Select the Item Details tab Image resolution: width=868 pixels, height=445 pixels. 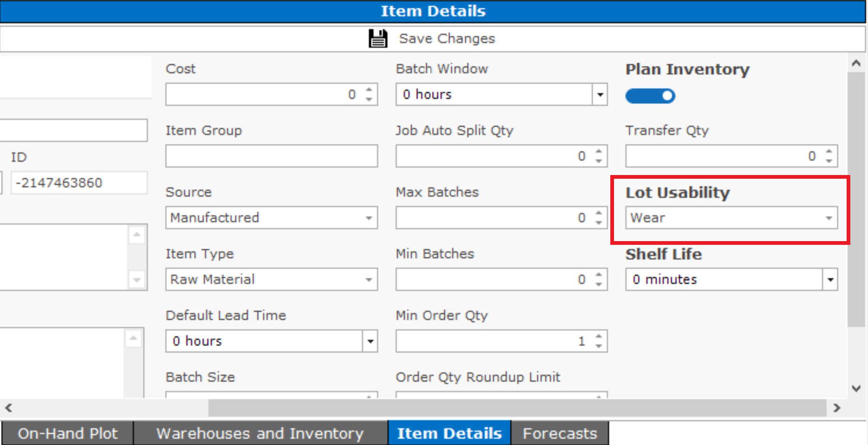(449, 433)
